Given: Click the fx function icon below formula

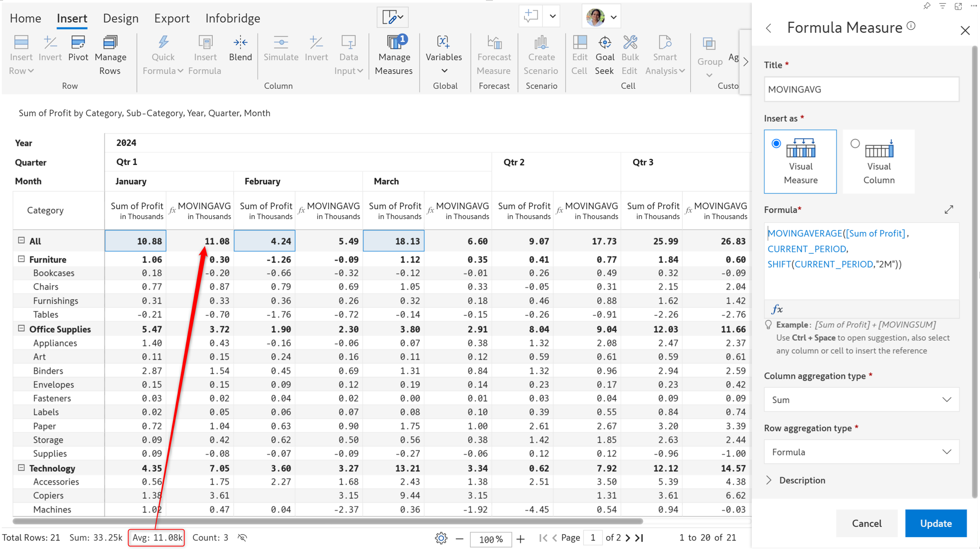Looking at the screenshot, I should click(777, 309).
